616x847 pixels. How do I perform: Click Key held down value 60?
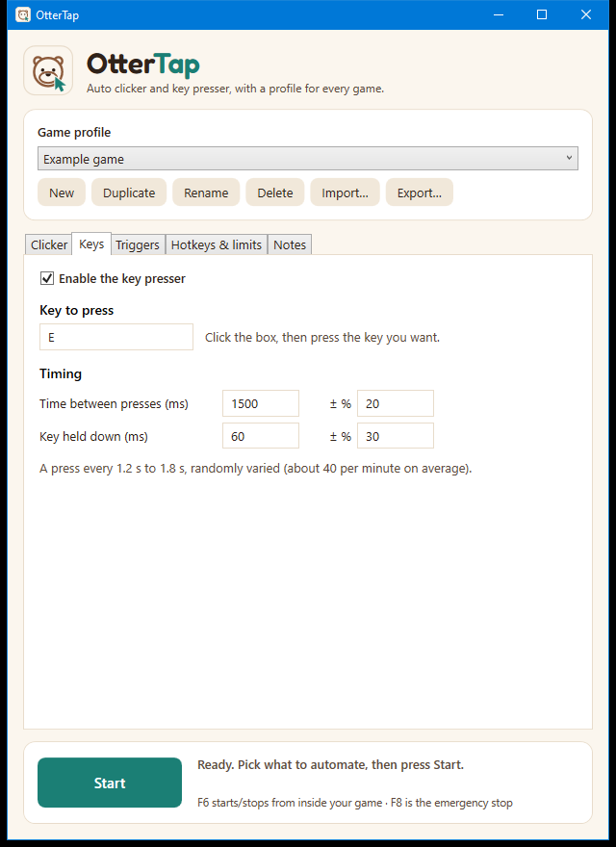point(261,436)
